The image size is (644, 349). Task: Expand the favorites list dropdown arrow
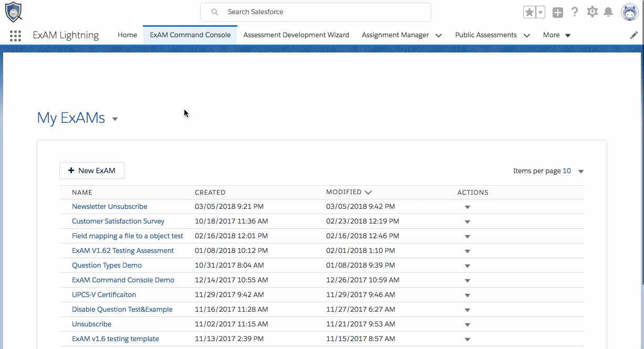point(541,12)
